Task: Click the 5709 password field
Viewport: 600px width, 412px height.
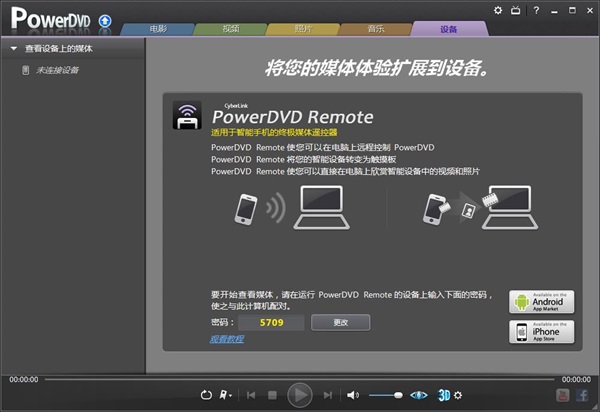Action: [x=271, y=322]
